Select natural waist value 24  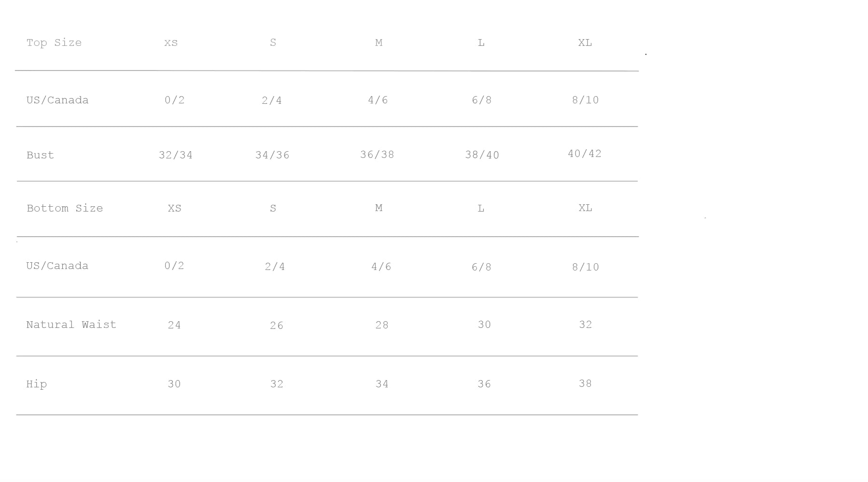tap(174, 326)
